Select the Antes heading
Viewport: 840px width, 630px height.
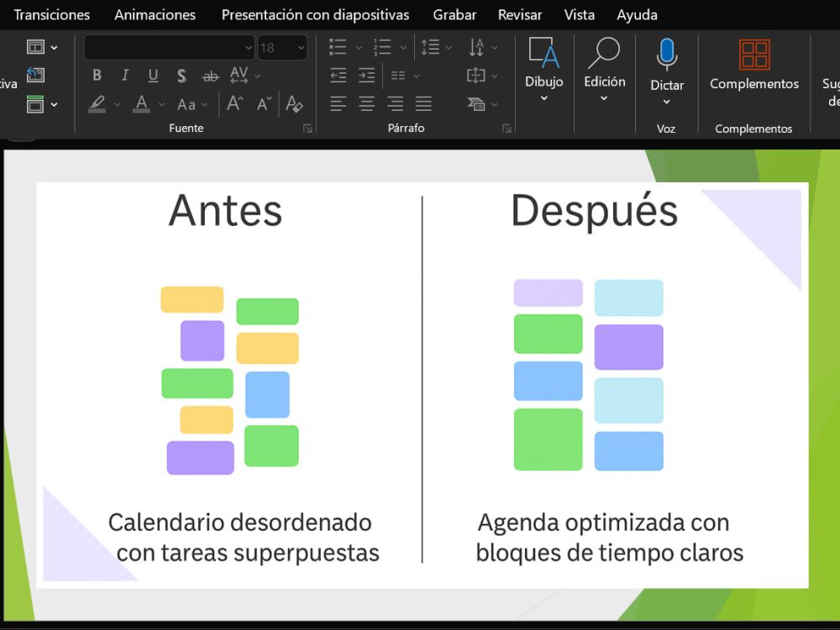(x=225, y=211)
